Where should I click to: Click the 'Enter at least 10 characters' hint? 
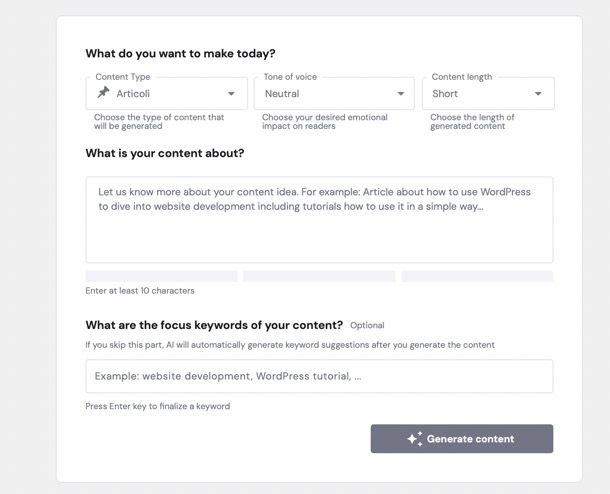[140, 291]
